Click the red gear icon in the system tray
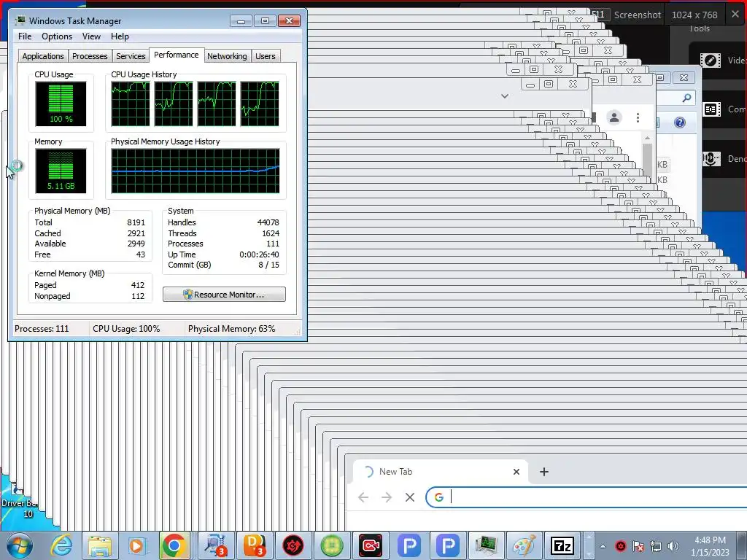Screen dimensions: 747x560 click(620, 546)
